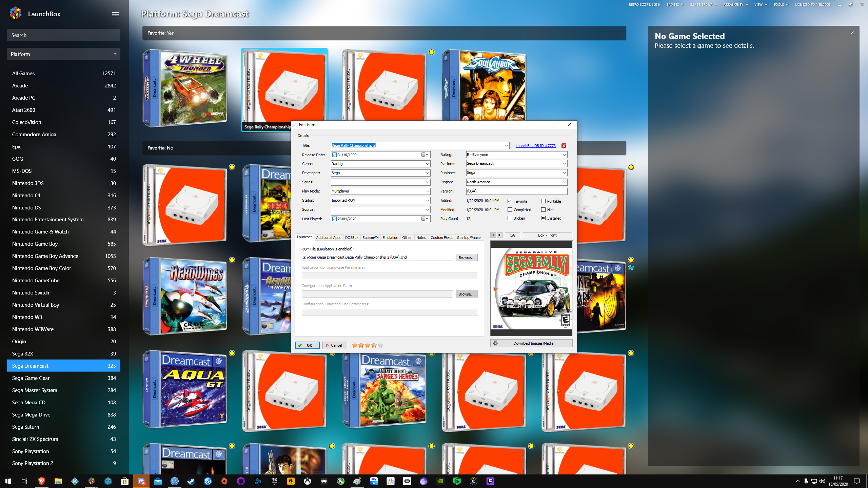Viewport: 868px width, 488px height.
Task: Uncheck the Favorite checkbox
Action: click(510, 201)
